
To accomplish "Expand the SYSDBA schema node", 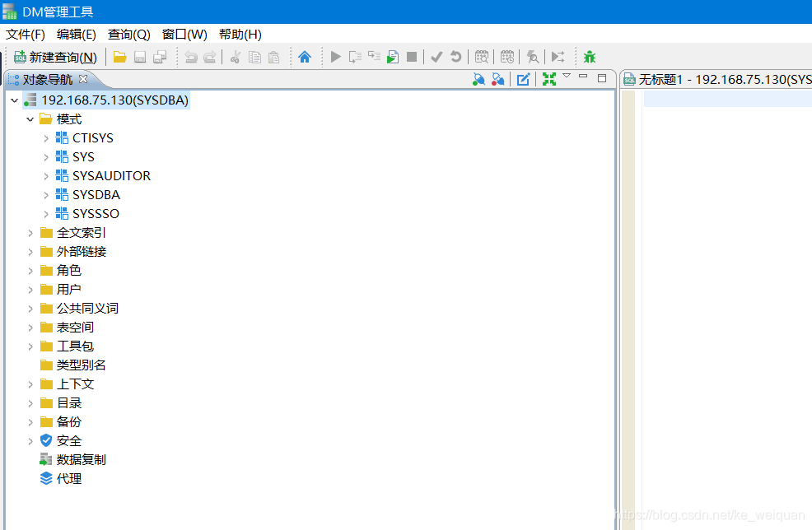I will tap(46, 195).
